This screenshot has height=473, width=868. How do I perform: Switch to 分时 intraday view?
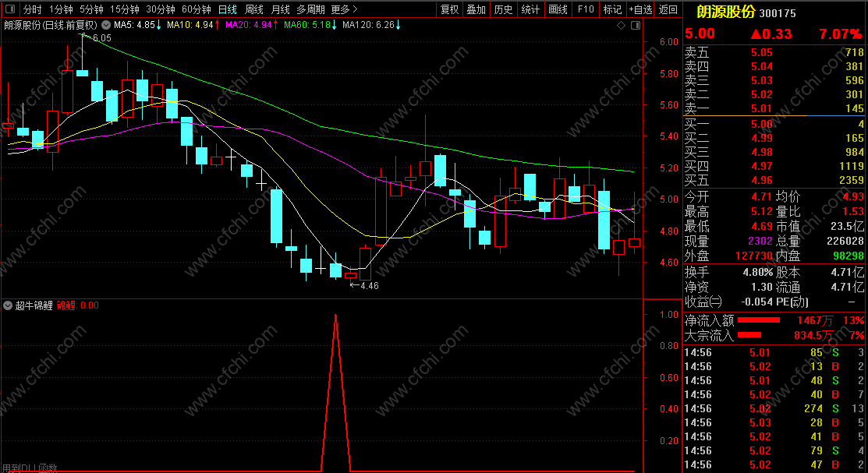pos(32,9)
